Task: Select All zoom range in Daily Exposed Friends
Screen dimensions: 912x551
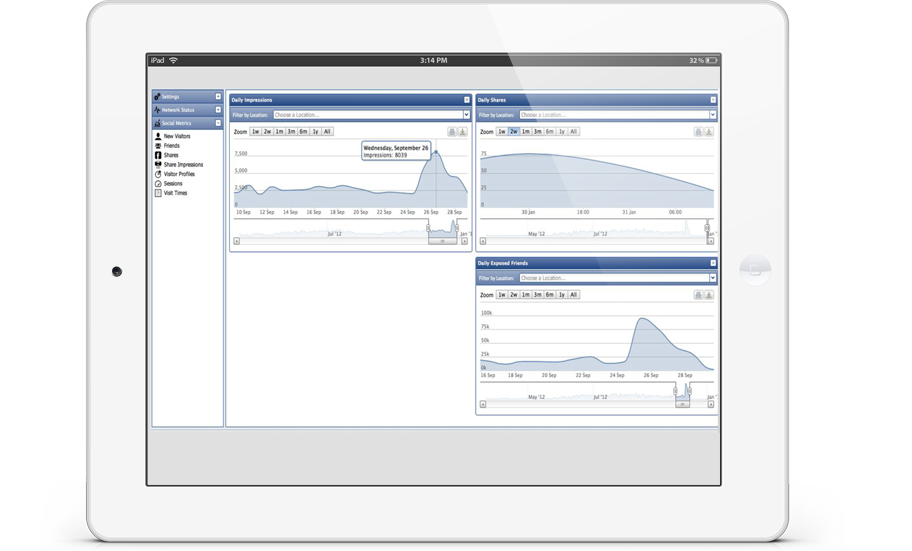Action: (x=574, y=296)
